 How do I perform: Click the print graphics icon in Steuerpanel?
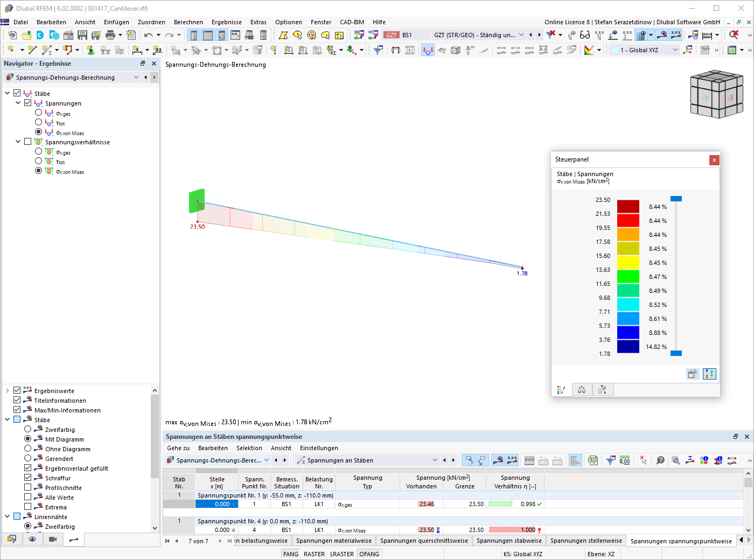tap(693, 374)
